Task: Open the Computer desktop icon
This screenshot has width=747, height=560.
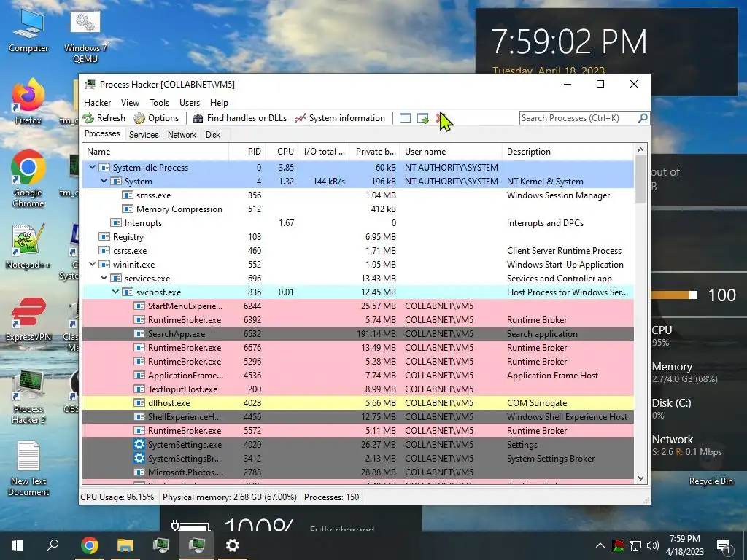Action: pyautogui.click(x=28, y=31)
